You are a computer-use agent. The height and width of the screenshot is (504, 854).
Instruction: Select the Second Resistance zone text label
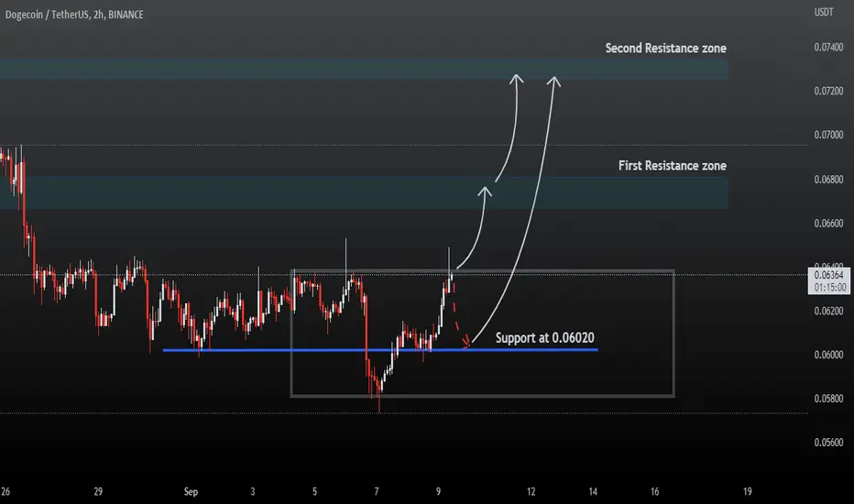click(665, 48)
